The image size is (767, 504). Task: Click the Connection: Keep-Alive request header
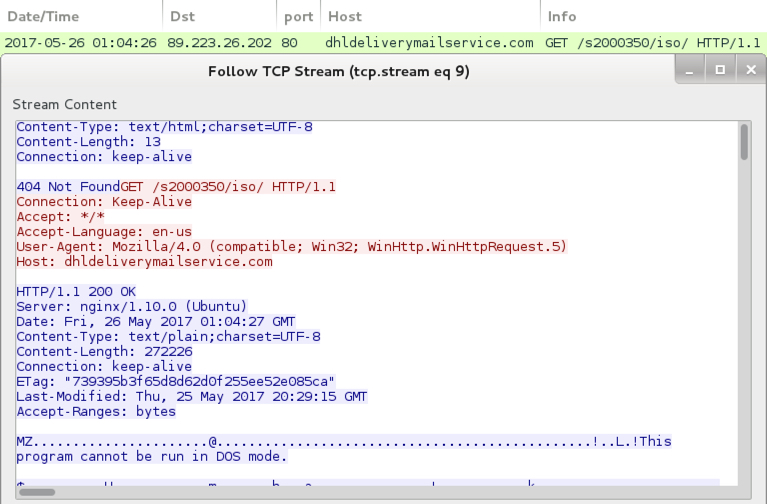click(x=104, y=202)
